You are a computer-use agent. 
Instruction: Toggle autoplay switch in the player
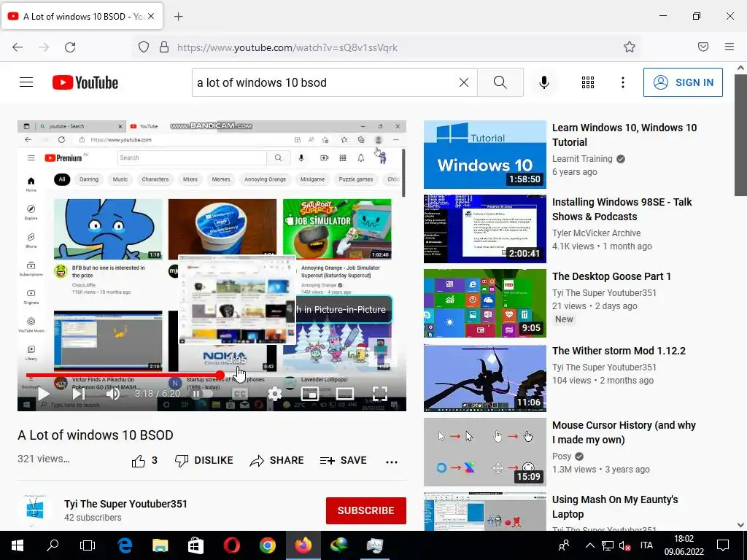[201, 394]
